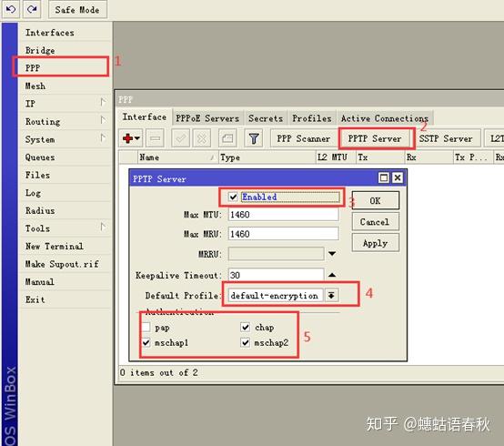The image size is (504, 446).
Task: Close the PPTP Server dialog
Action: pos(398,177)
